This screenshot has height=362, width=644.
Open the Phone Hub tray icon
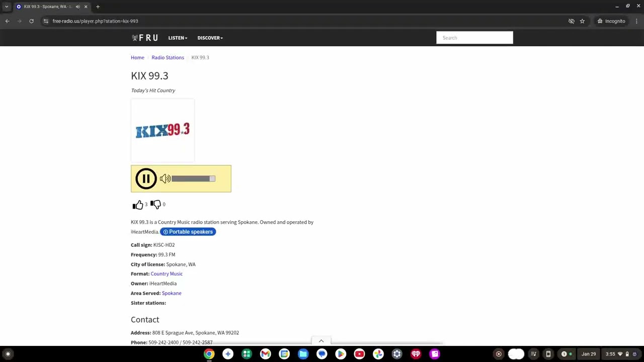pyautogui.click(x=548, y=354)
